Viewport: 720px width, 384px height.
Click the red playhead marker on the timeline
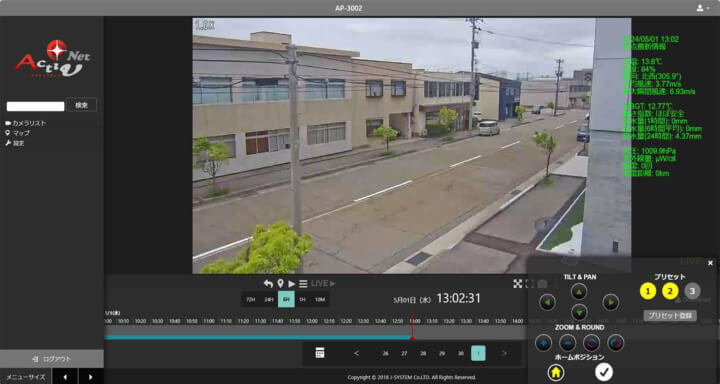[x=412, y=338]
